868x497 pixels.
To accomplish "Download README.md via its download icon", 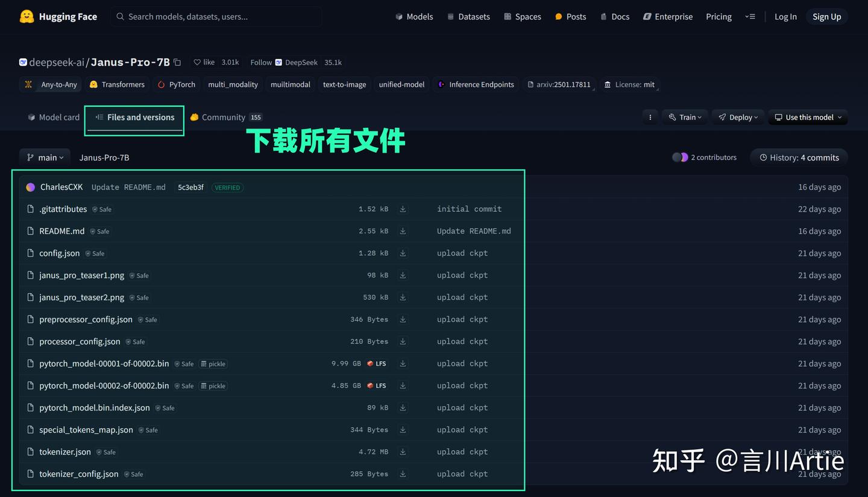I will [x=403, y=231].
